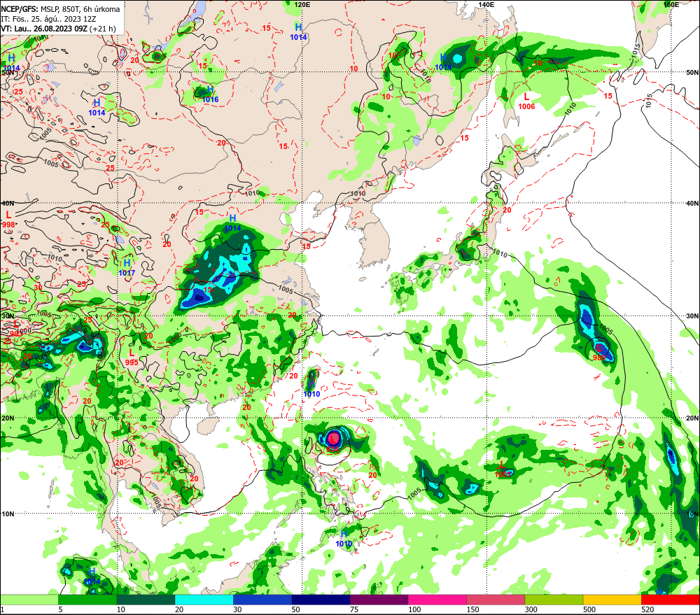Click the light green 1–5 legend swatch
This screenshot has height=615, width=700.
click(x=29, y=600)
